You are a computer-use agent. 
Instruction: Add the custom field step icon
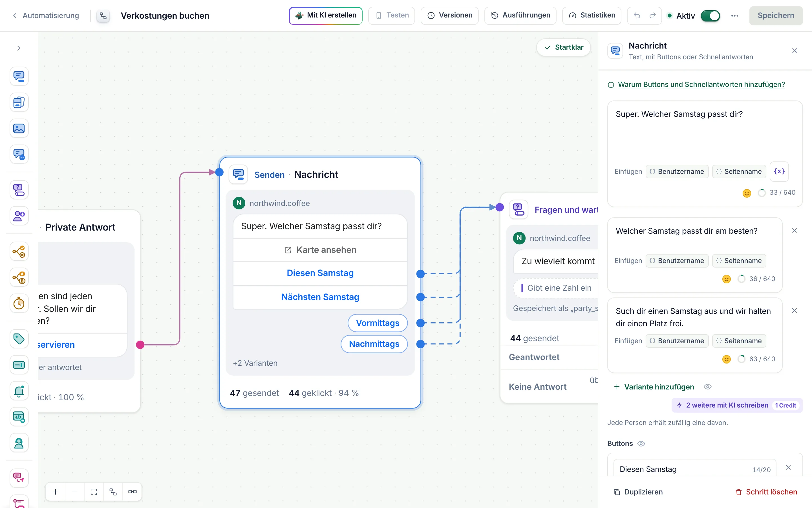click(19, 365)
